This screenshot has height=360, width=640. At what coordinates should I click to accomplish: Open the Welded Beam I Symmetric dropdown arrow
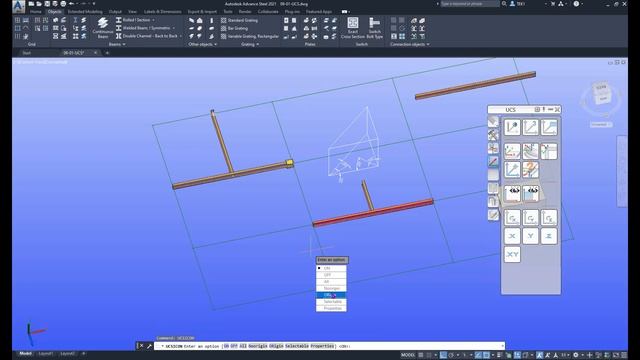pos(174,28)
